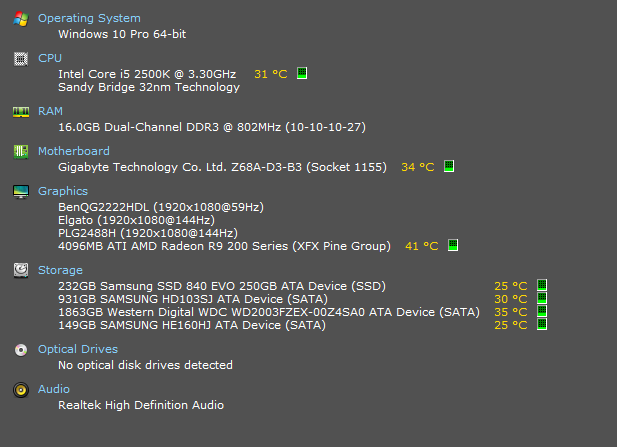
Task: Click the CPU temperature gauge beside 31 °C
Action: pyautogui.click(x=302, y=73)
